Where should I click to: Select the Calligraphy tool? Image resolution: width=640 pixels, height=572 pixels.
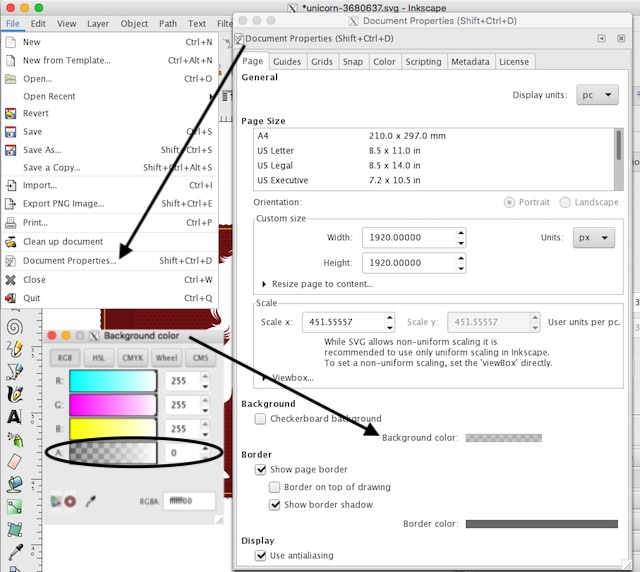tap(15, 394)
